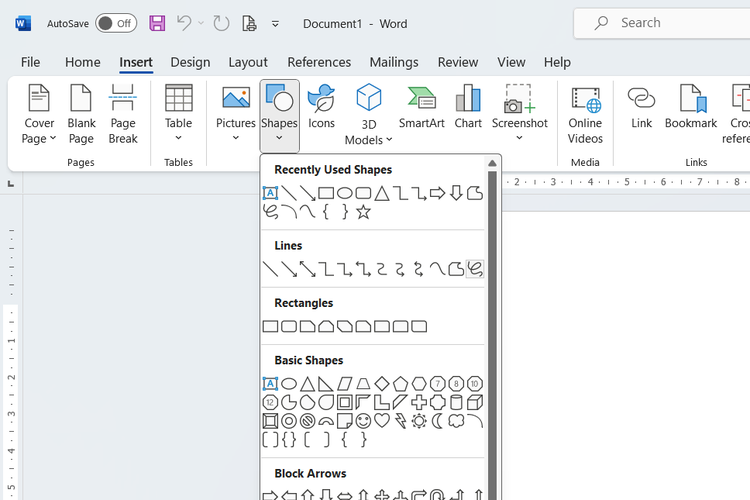This screenshot has width=750, height=500.
Task: Open the Icons gallery
Action: coord(321,108)
